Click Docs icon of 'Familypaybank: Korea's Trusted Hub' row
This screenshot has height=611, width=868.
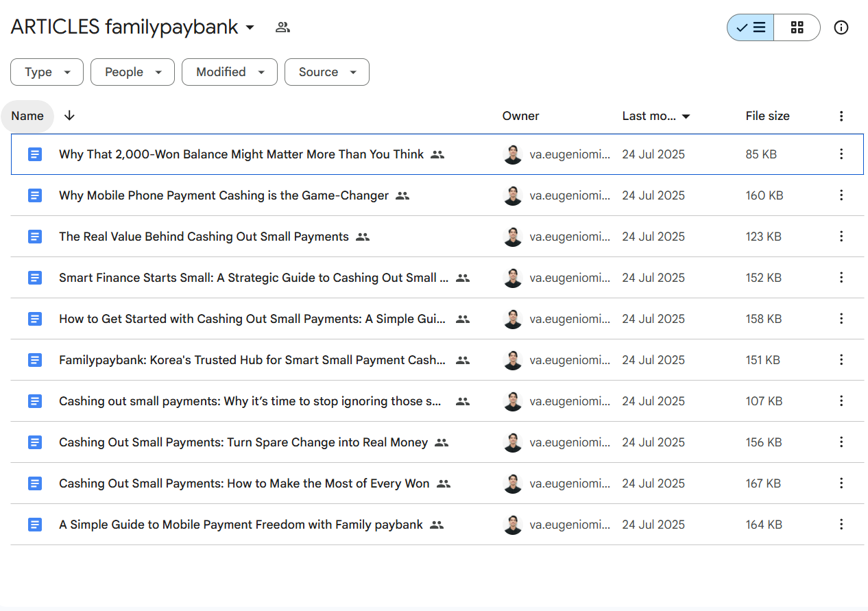[x=35, y=360]
